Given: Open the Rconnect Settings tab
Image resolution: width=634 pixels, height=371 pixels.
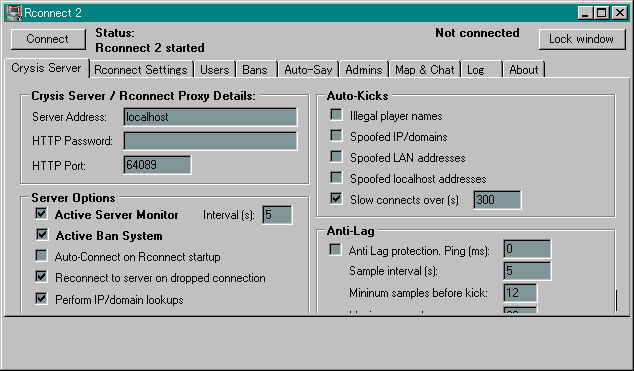Looking at the screenshot, I should [x=141, y=70].
